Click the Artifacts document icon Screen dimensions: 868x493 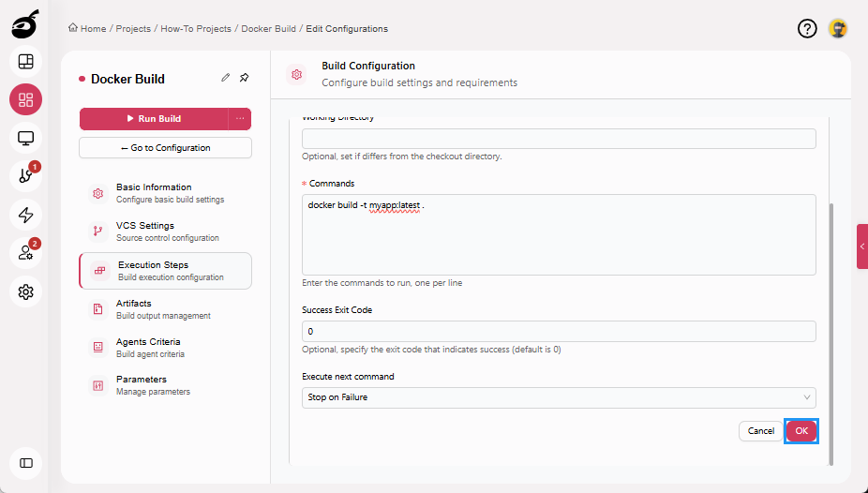[98, 308]
